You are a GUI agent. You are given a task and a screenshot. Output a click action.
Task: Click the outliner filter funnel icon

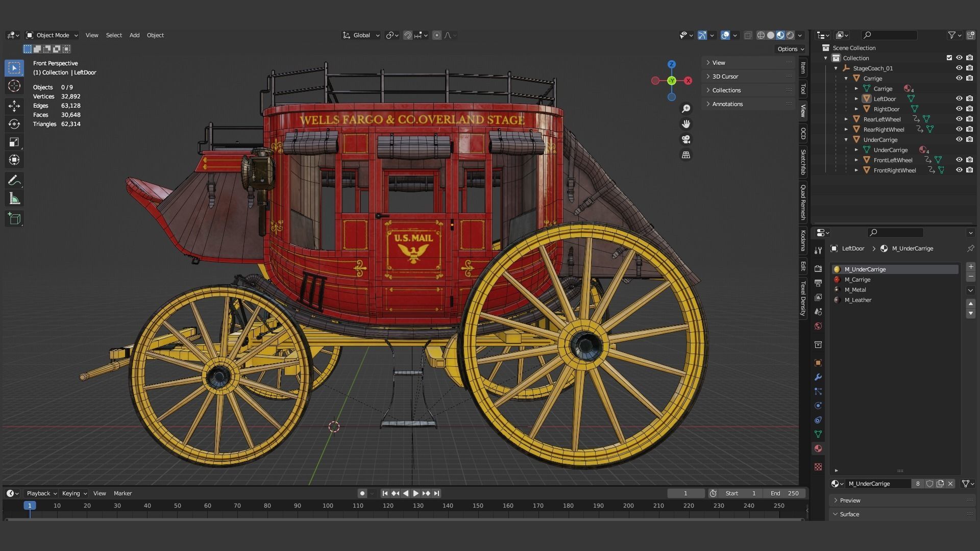952,35
